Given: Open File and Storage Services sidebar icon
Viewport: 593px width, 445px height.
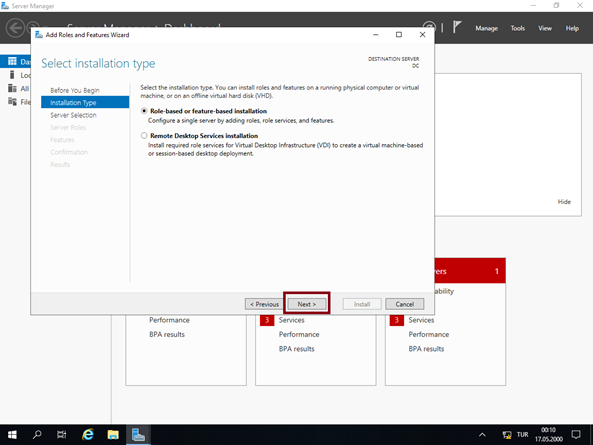Looking at the screenshot, I should [12, 101].
